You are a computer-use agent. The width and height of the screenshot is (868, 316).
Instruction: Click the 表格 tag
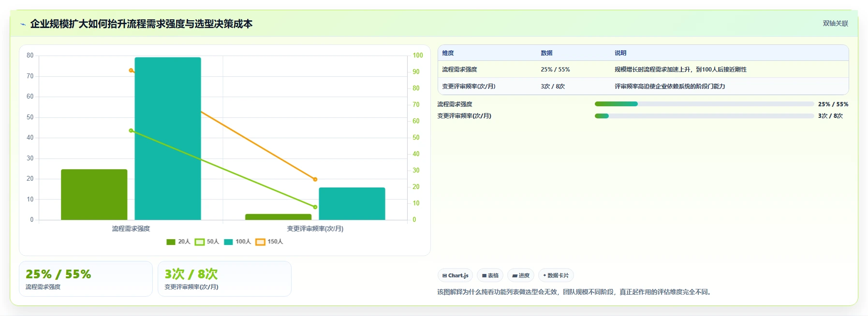tap(490, 275)
